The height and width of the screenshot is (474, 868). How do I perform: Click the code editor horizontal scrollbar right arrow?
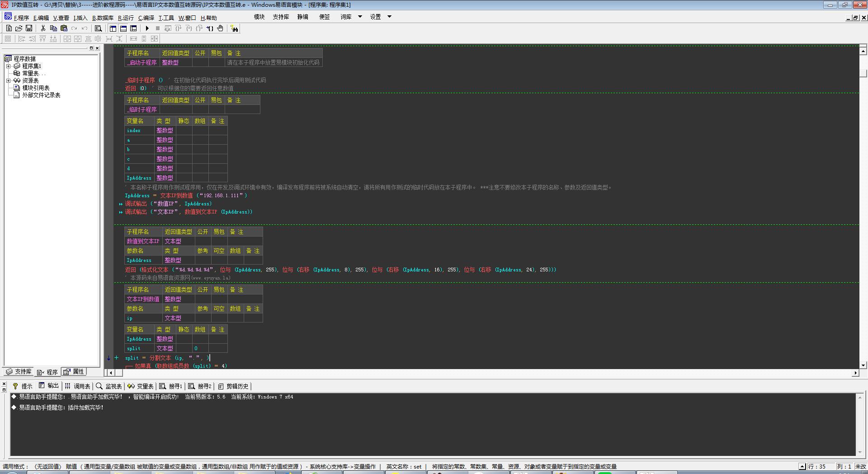tap(855, 373)
